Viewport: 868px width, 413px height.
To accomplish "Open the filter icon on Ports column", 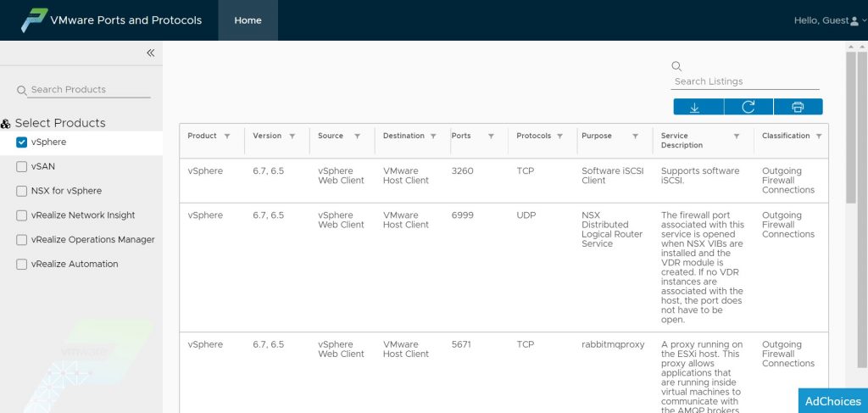I will tap(490, 137).
